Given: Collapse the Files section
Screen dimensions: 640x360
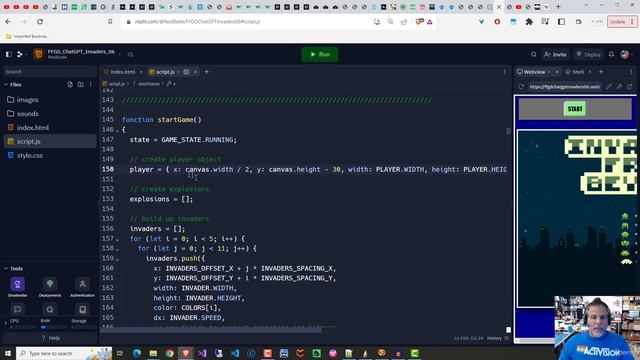Looking at the screenshot, I should pos(6,84).
